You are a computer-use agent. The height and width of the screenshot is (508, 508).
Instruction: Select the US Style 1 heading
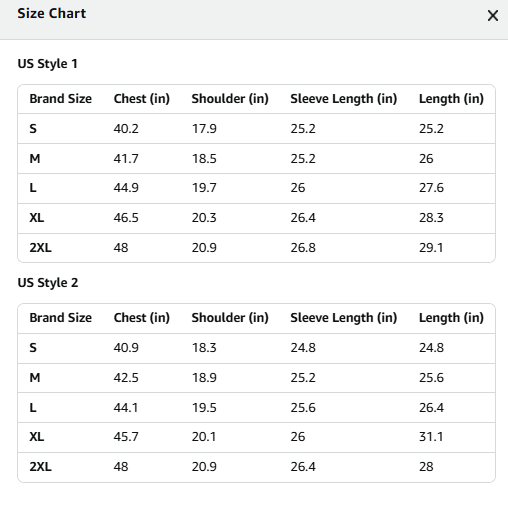point(47,64)
